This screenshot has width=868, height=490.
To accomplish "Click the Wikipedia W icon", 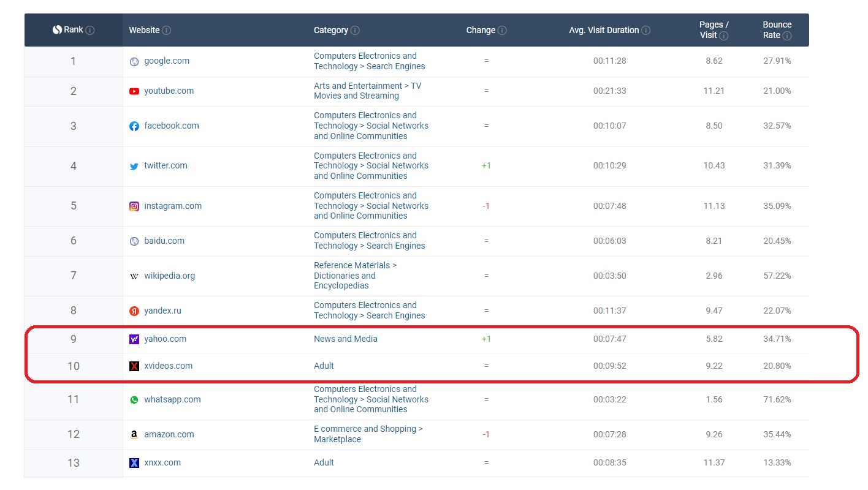I will tap(134, 276).
